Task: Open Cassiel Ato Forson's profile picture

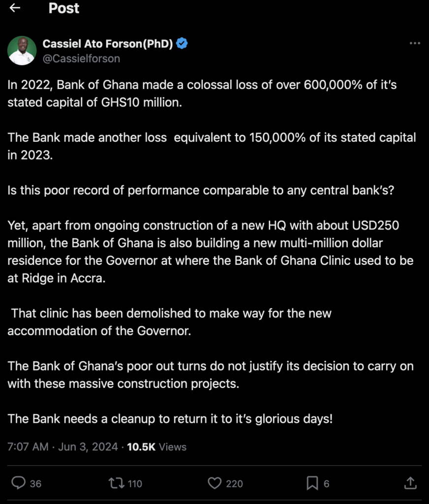Action: [x=22, y=51]
